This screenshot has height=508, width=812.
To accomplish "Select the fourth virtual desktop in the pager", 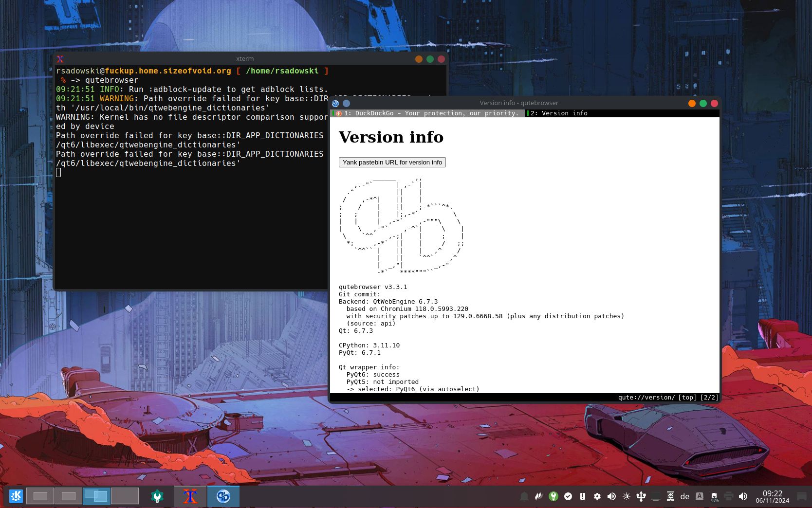I will pos(125,496).
